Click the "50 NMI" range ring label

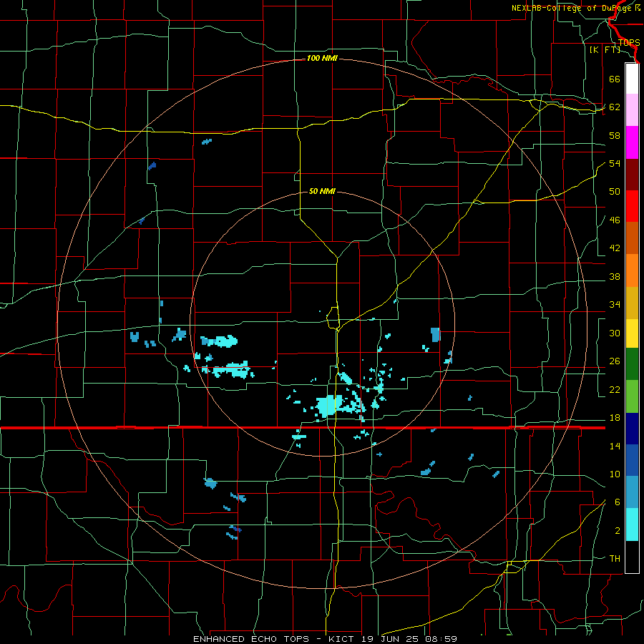pyautogui.click(x=322, y=191)
